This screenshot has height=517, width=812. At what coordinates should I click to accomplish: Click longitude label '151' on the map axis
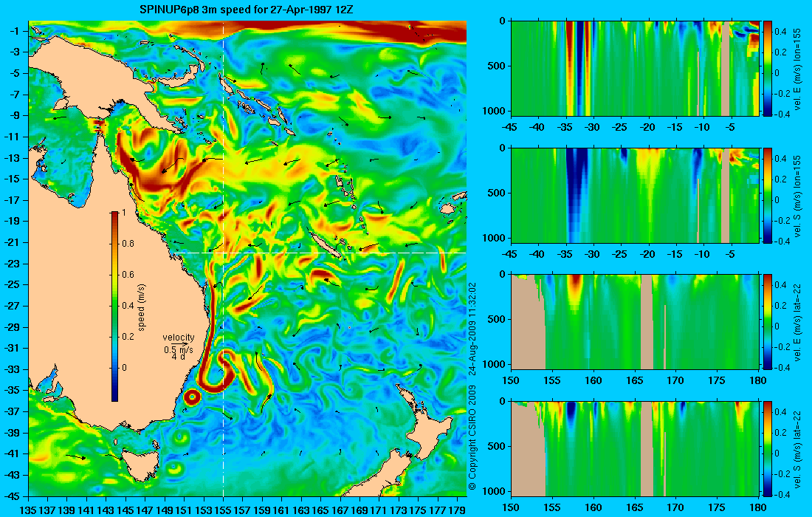coord(184,510)
